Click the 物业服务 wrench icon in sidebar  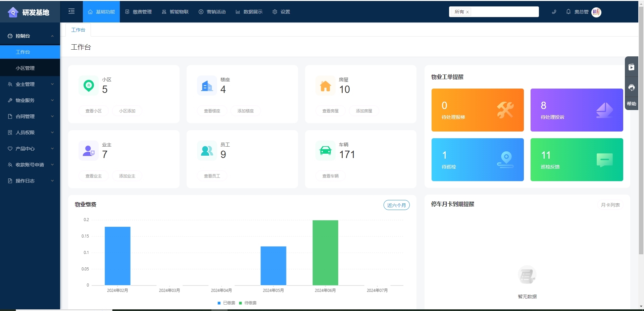[10, 100]
